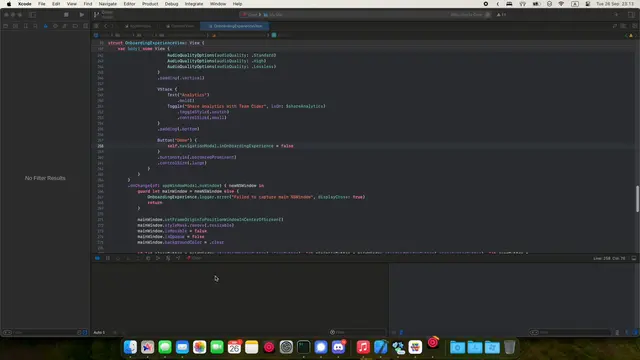Click the editor vertical scrollbar thumb
Viewport: 640px width, 360px height.
click(637, 199)
